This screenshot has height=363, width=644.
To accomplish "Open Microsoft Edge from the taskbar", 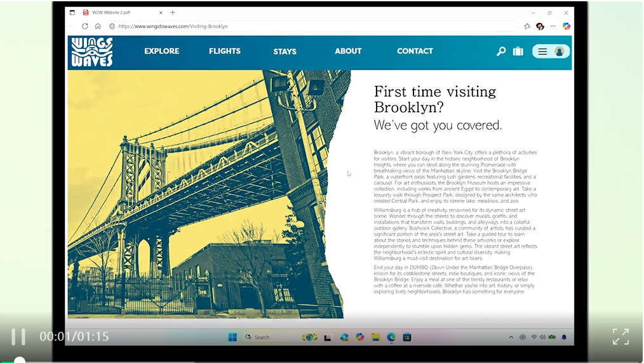I will (391, 337).
